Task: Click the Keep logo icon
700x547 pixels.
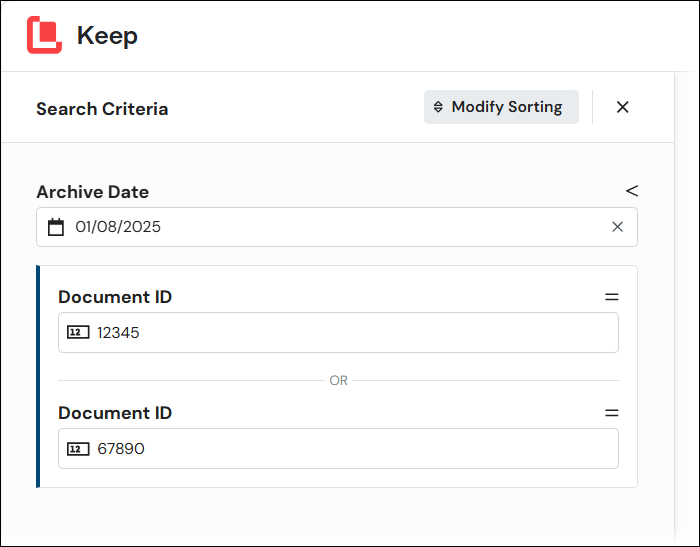Action: [44, 35]
